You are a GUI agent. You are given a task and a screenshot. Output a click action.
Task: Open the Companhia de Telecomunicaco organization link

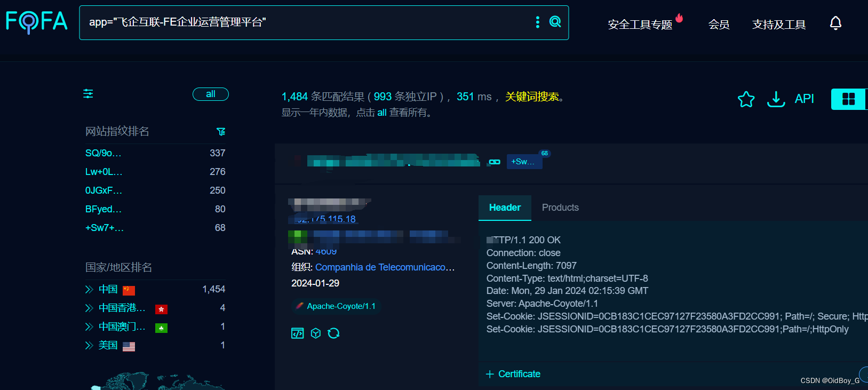point(385,267)
